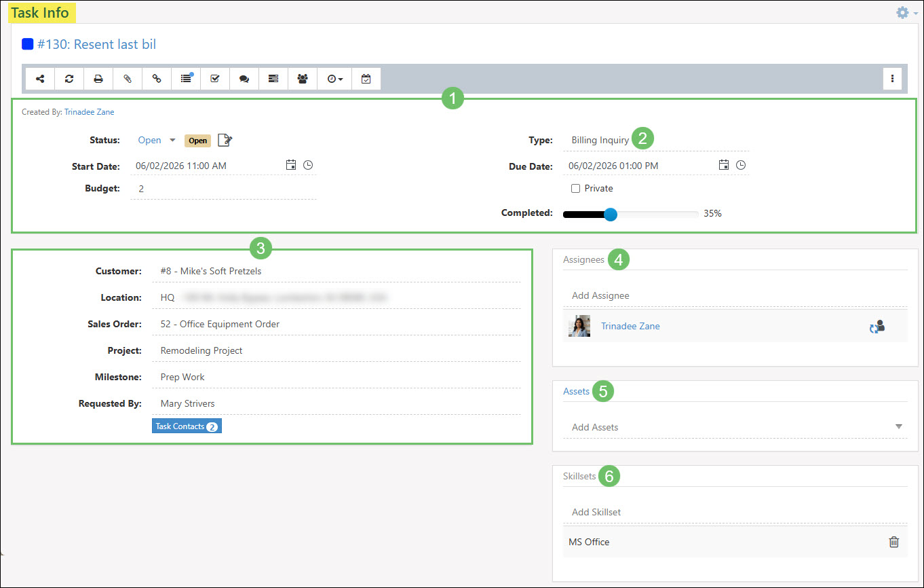This screenshot has height=588, width=924.
Task: Open the #130: Resent last bil title
Action: click(96, 44)
